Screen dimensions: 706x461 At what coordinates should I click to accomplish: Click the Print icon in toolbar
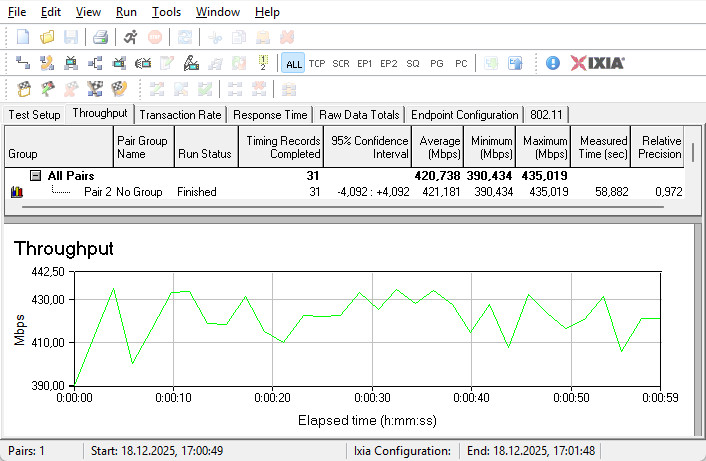(x=100, y=37)
